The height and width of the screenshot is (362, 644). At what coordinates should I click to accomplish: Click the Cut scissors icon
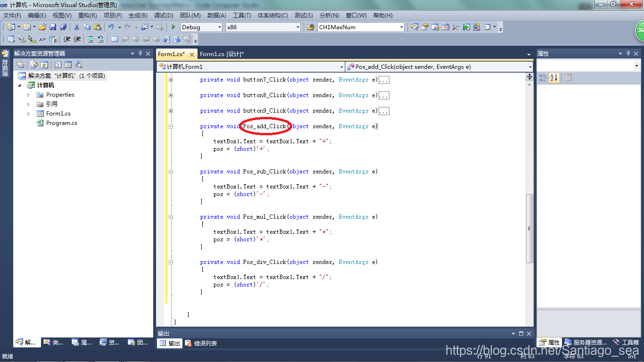pos(76,27)
